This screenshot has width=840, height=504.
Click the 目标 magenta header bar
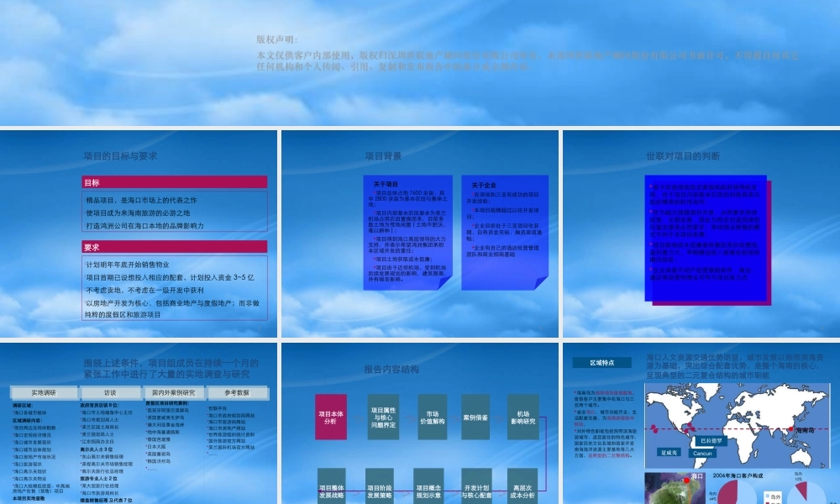[175, 182]
